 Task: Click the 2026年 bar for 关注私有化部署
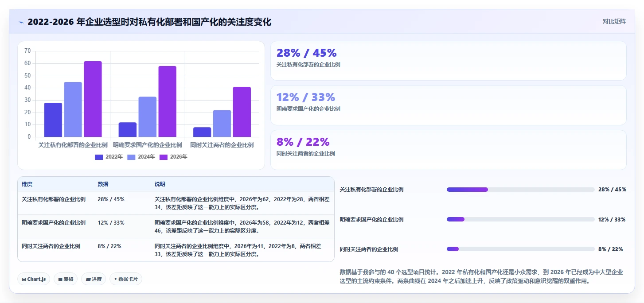[x=93, y=99]
